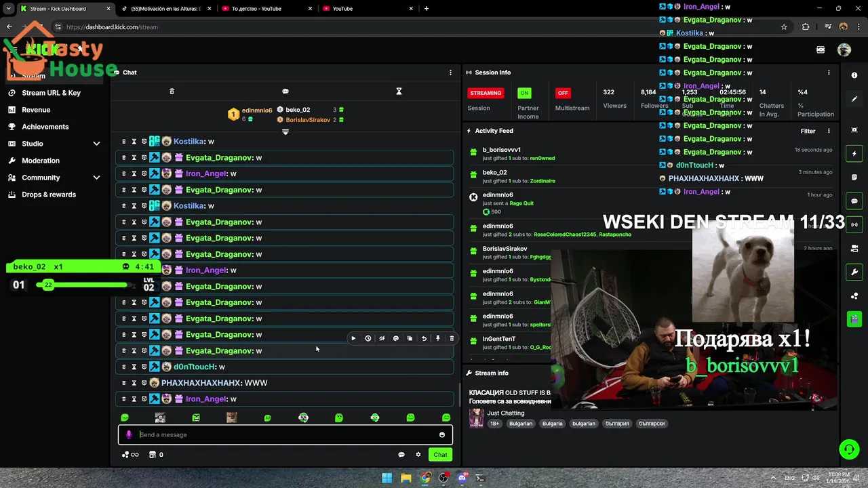
Task: Click the hourglass icon in chat top toolbar
Action: 399,91
